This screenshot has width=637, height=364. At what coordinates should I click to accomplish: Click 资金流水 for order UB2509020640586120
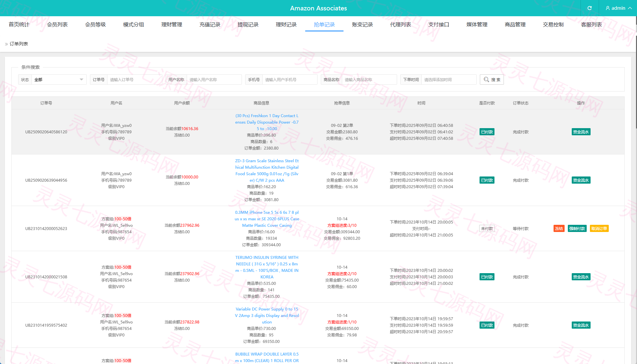coord(581,132)
